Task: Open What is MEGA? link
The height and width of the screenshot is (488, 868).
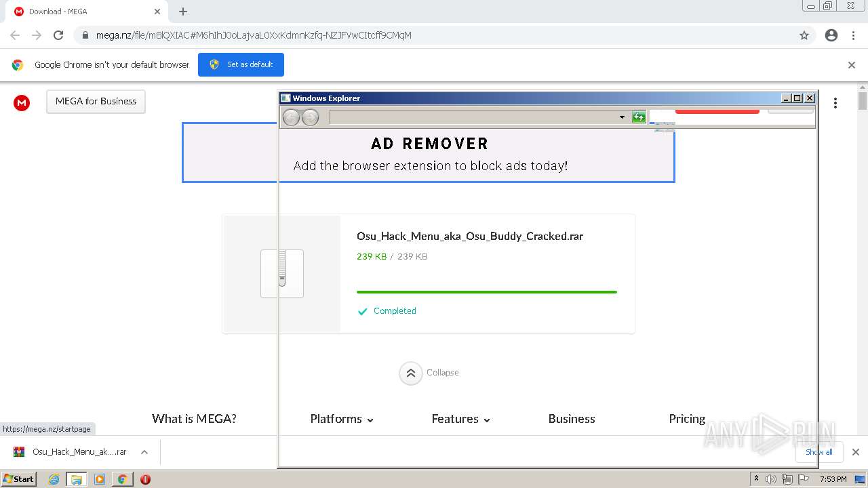Action: tap(194, 419)
